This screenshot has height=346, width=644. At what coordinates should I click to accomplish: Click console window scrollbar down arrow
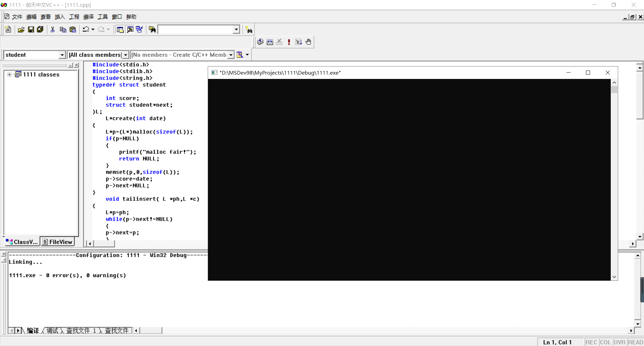click(x=614, y=277)
